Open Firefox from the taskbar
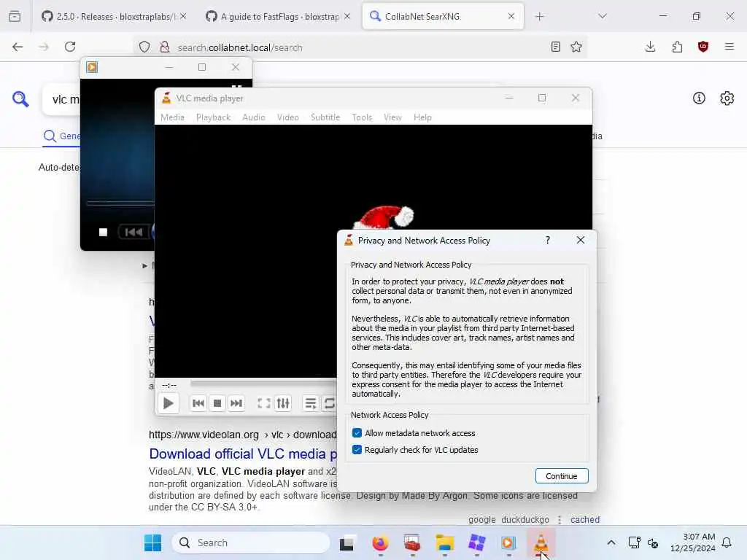 point(380,542)
